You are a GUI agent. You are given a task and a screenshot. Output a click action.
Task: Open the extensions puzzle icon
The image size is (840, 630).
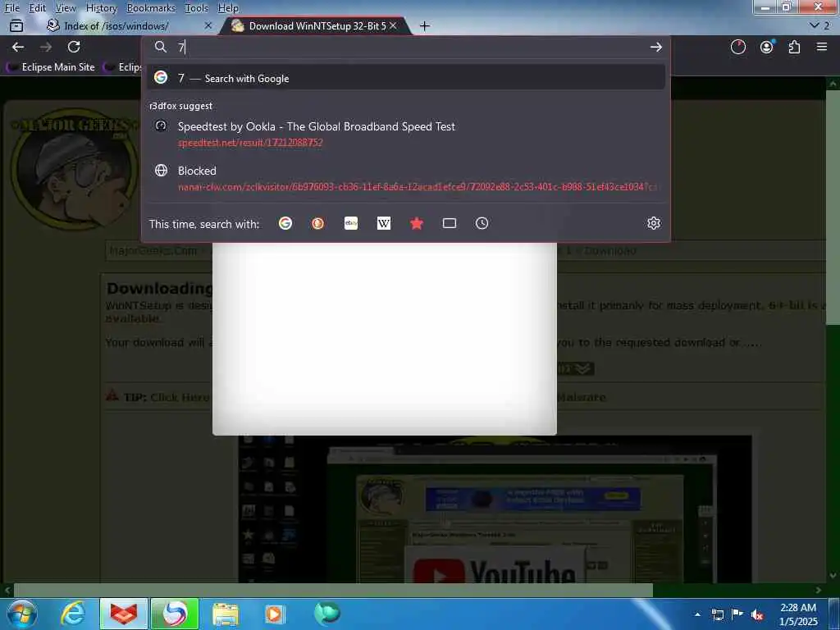pyautogui.click(x=794, y=47)
